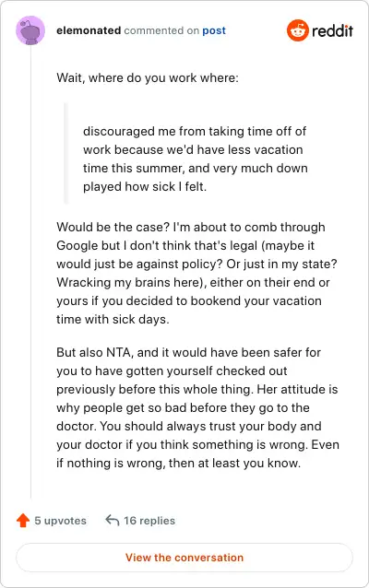Click the purple user avatar
This screenshot has width=369, height=588.
pos(30,30)
